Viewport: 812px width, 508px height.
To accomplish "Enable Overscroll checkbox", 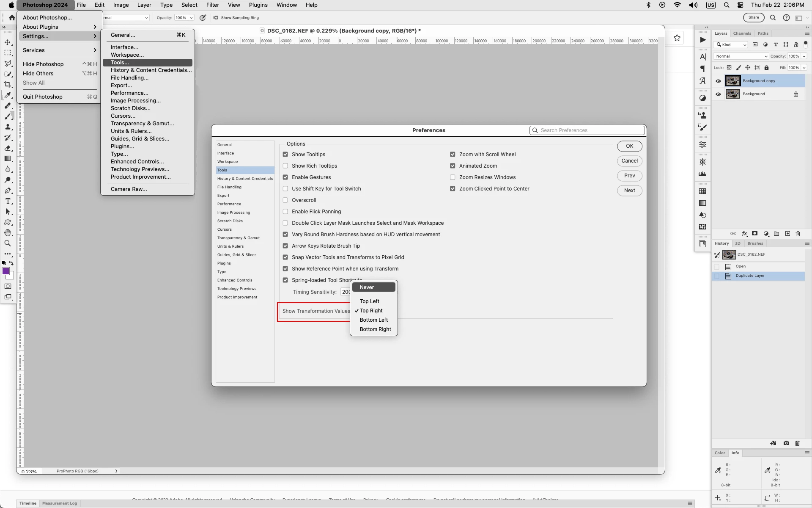I will coord(285,200).
